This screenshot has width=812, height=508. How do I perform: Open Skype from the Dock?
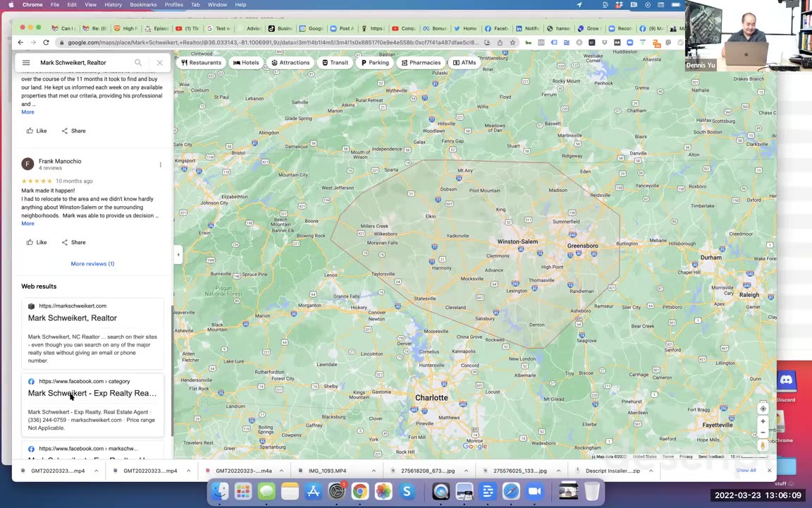(x=407, y=490)
